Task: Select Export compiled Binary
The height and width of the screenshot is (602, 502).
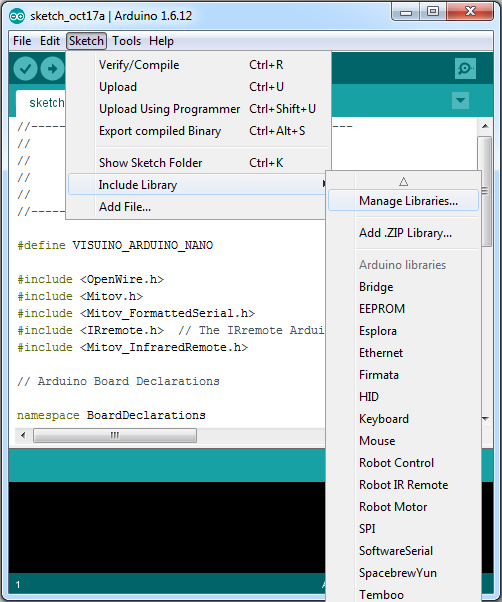Action: 198,131
